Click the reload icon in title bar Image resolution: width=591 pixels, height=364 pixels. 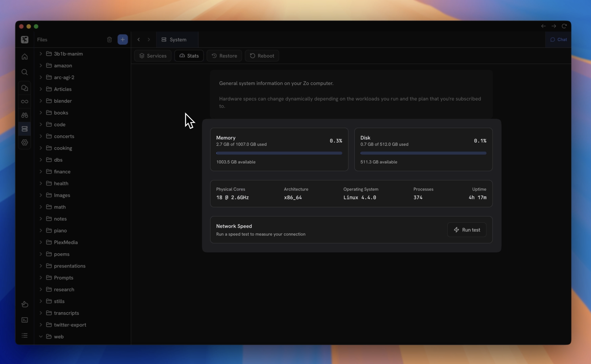[x=564, y=26]
